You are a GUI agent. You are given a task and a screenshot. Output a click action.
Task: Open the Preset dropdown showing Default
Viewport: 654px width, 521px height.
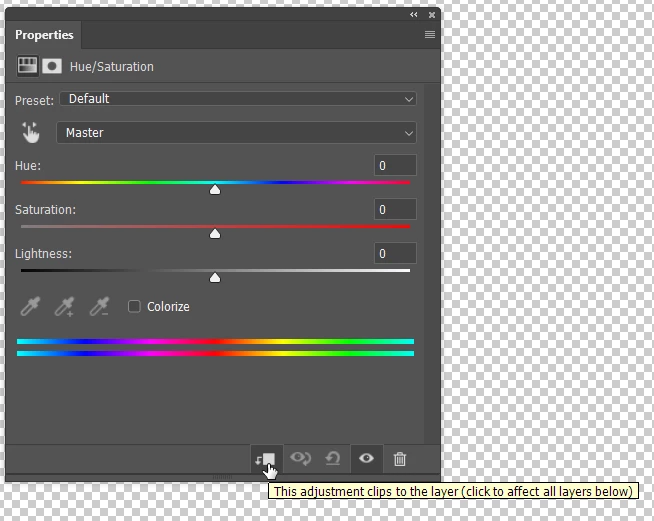click(x=238, y=99)
